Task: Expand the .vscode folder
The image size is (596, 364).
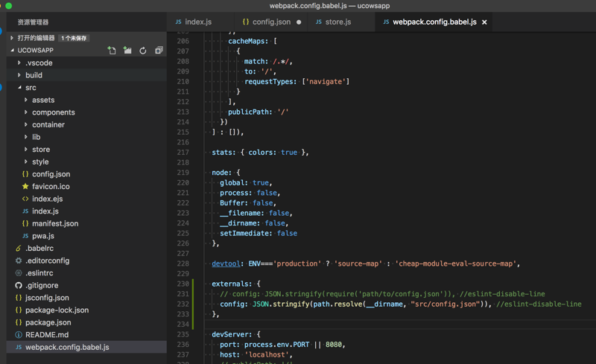Action: pyautogui.click(x=19, y=63)
